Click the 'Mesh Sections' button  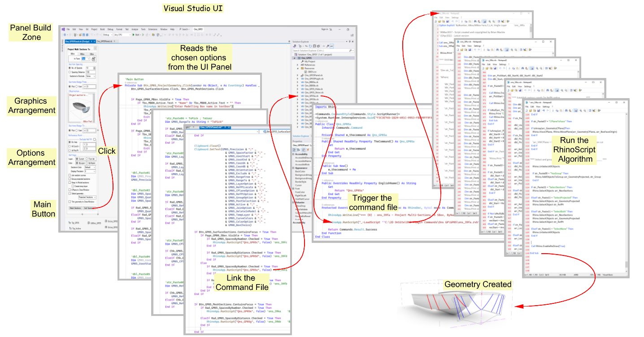click(x=75, y=208)
